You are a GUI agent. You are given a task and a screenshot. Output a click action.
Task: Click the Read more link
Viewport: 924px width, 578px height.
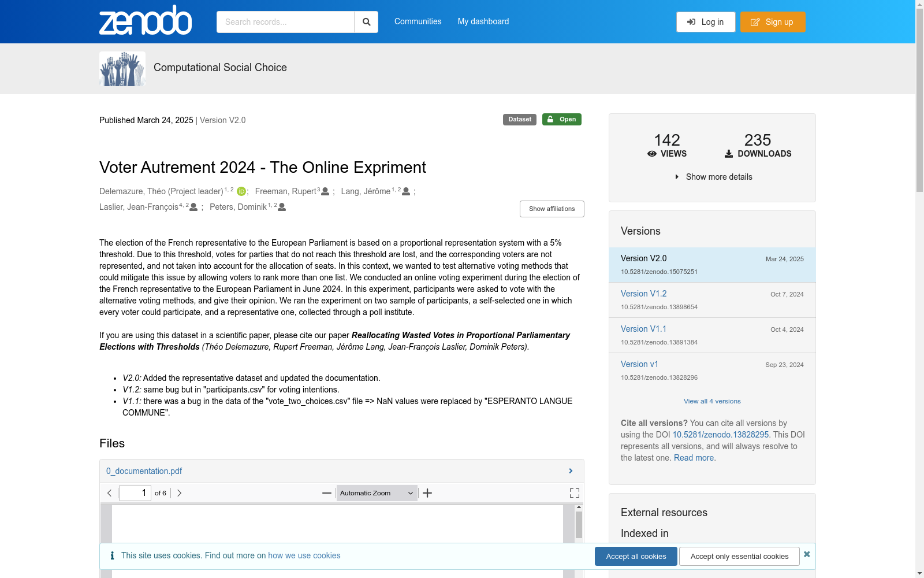[694, 458]
